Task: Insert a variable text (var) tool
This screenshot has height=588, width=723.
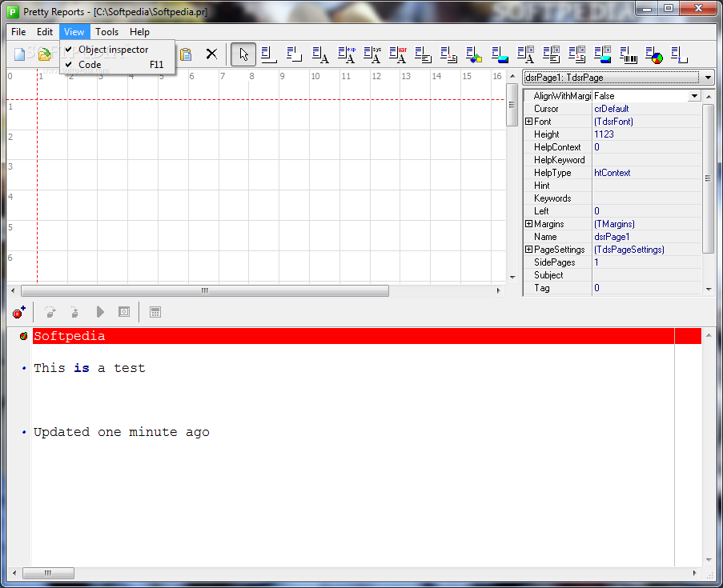Action: coord(397,54)
